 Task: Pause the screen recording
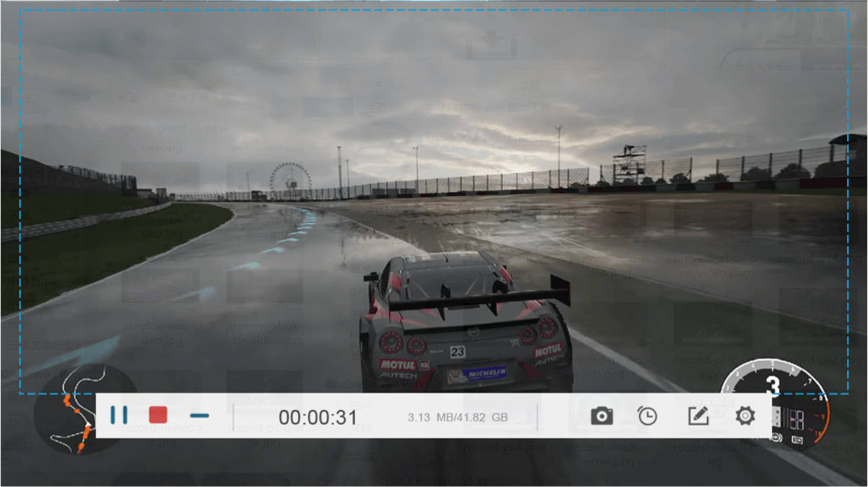(x=119, y=415)
